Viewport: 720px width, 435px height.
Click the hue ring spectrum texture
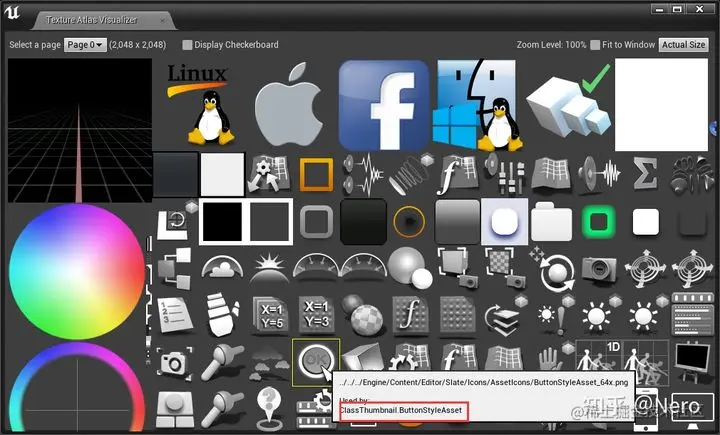point(77,388)
